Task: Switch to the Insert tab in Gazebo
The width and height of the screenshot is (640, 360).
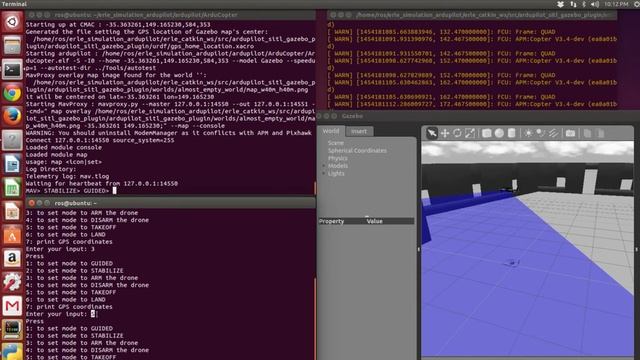Action: pyautogui.click(x=359, y=131)
